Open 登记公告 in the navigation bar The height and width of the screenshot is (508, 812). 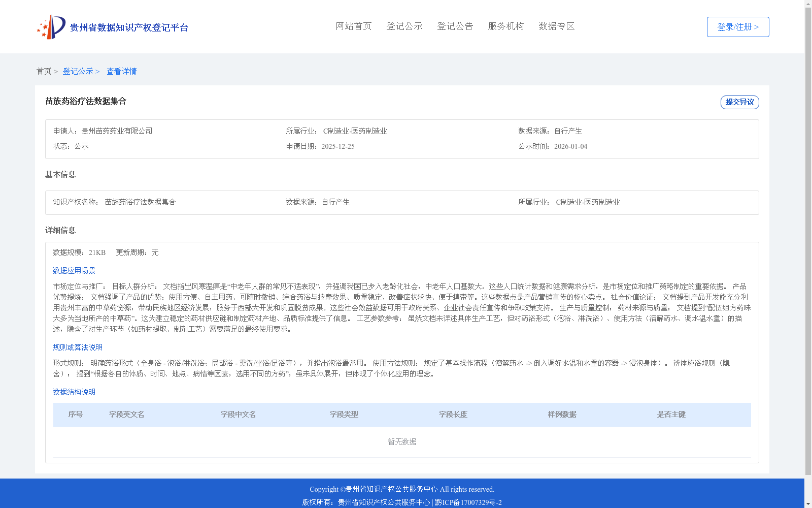coord(455,26)
